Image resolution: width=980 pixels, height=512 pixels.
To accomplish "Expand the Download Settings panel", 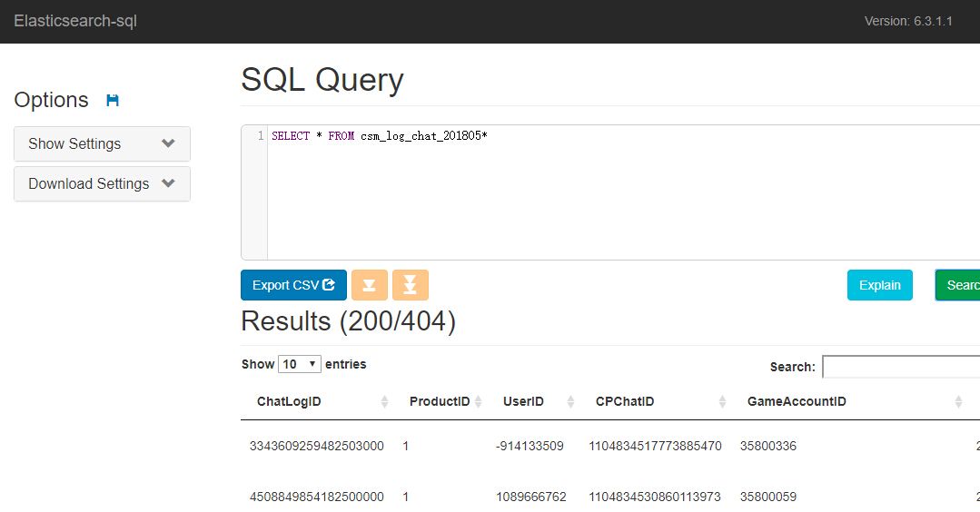I will point(102,183).
